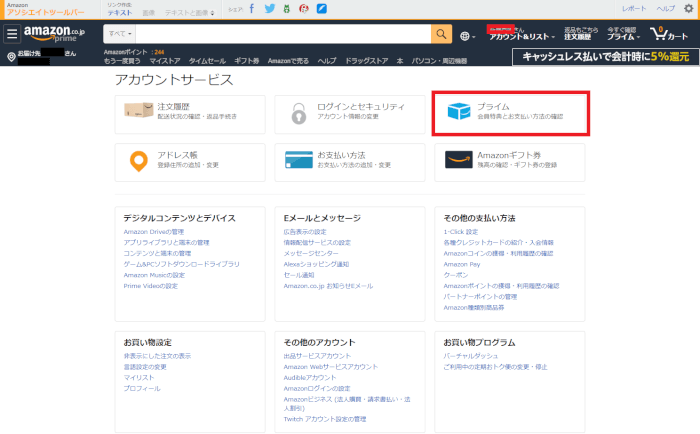Click the search magnifier button
The height and width of the screenshot is (434, 700).
click(442, 35)
